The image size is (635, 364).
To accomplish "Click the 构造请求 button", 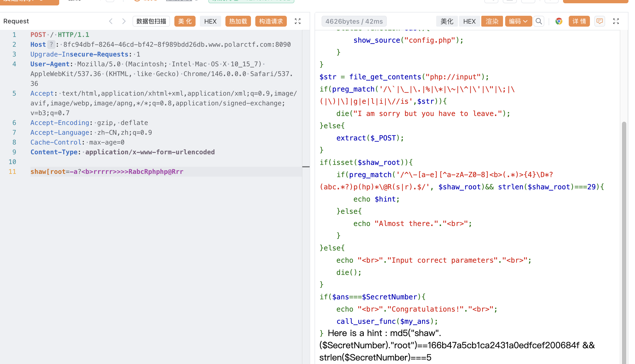I will coord(271,21).
